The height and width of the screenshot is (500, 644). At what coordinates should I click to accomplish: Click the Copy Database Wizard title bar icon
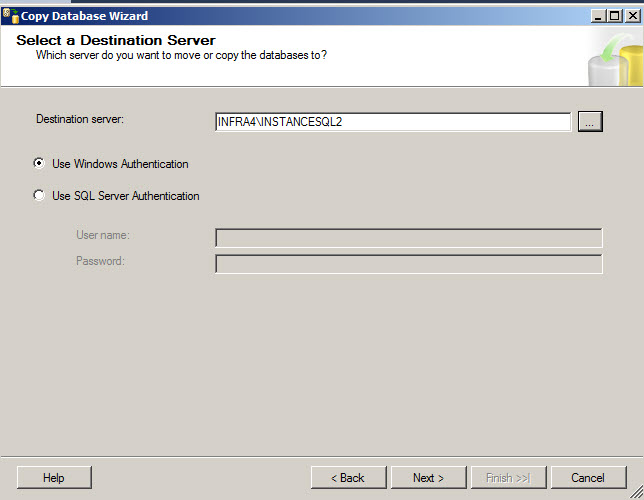coord(11,16)
